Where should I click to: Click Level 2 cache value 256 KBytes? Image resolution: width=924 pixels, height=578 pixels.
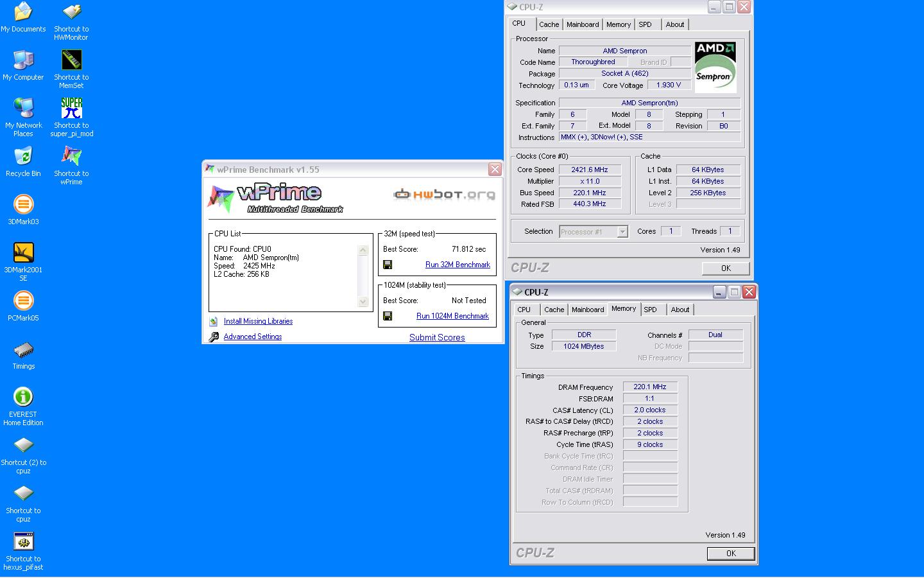pyautogui.click(x=708, y=193)
